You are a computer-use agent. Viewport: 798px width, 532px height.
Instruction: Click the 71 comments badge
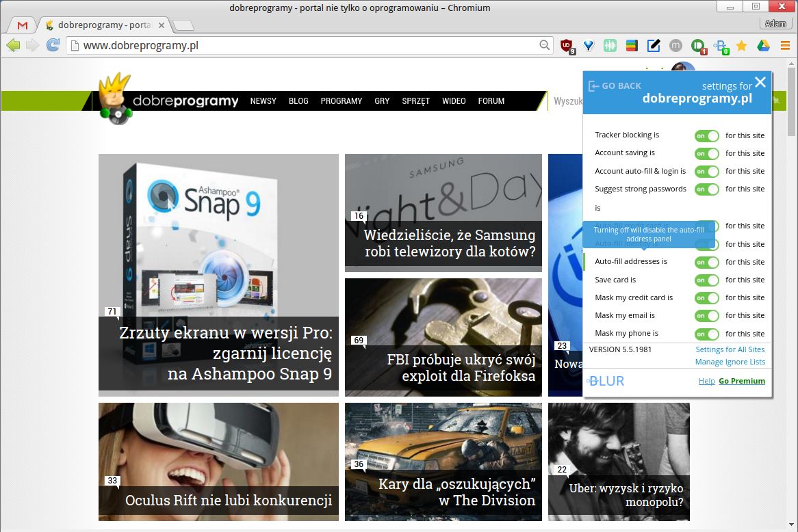112,312
